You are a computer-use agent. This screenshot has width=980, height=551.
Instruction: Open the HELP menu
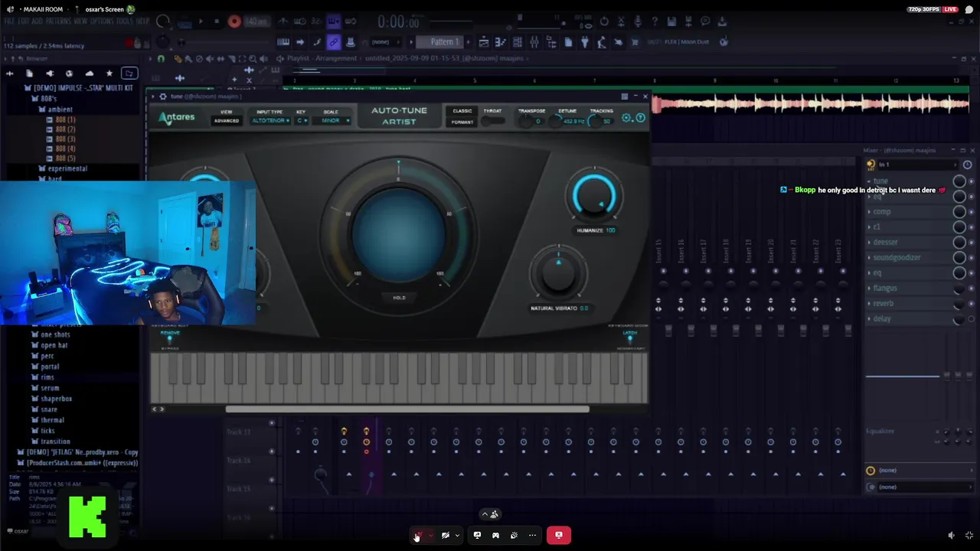(142, 21)
